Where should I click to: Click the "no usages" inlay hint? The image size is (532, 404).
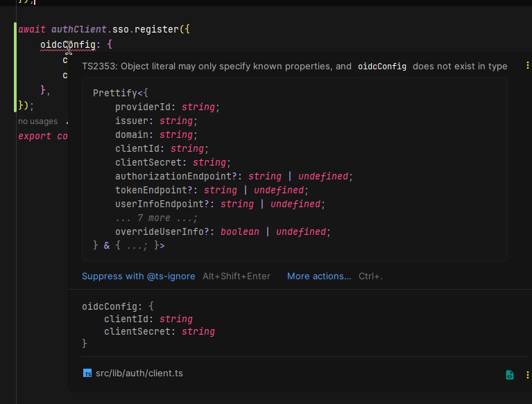38,121
